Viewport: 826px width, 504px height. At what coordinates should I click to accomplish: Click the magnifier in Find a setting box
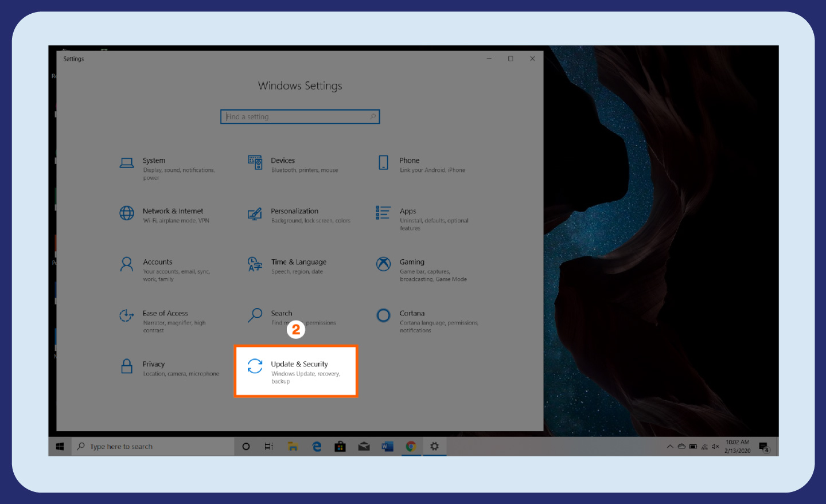coord(373,116)
